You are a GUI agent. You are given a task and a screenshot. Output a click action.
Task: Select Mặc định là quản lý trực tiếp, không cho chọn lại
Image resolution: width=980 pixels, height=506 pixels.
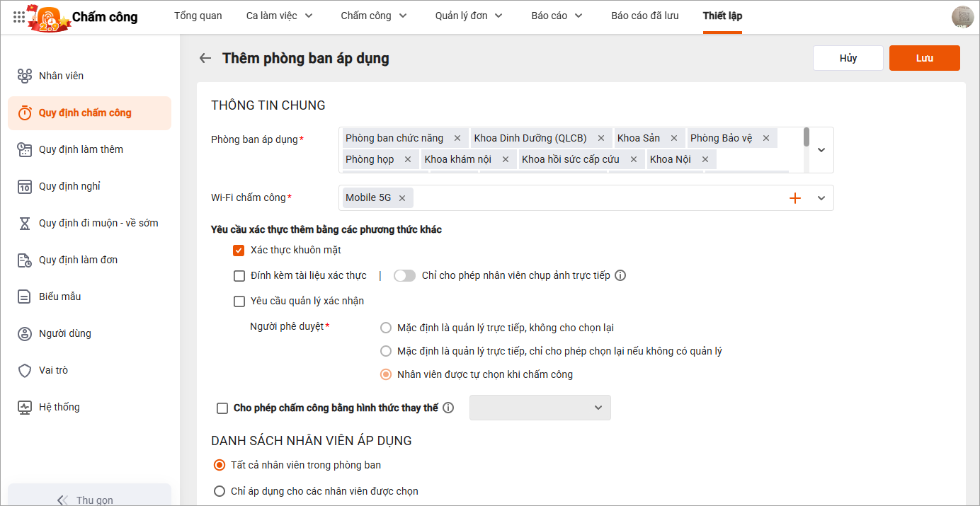tap(386, 328)
